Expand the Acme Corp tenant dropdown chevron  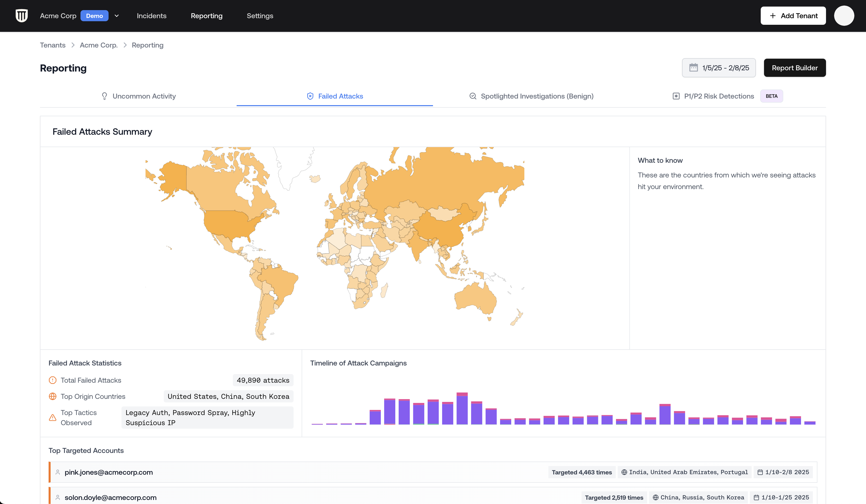117,16
